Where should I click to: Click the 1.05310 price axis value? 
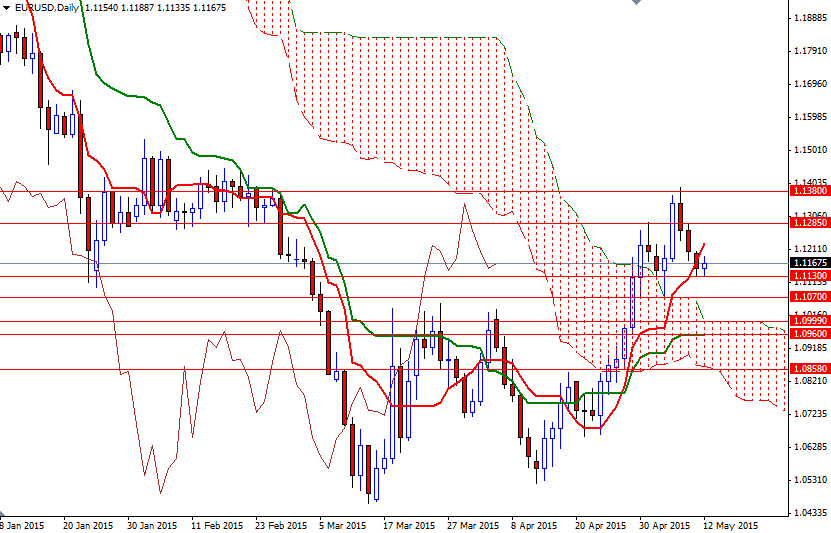pos(810,480)
